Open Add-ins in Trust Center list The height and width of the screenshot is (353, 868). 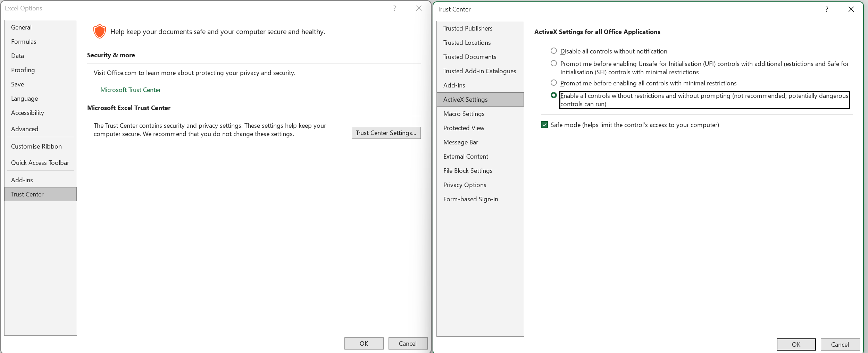click(x=480, y=85)
